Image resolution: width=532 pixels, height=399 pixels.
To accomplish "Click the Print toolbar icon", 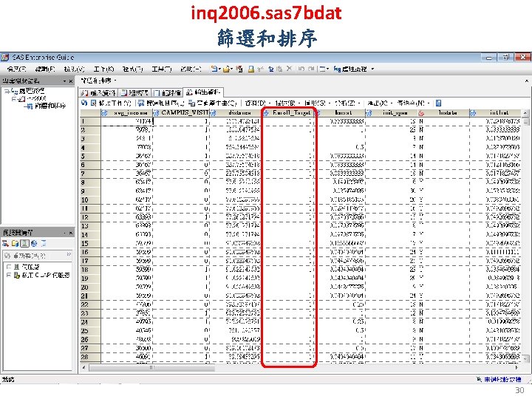I will pyautogui.click(x=250, y=69).
